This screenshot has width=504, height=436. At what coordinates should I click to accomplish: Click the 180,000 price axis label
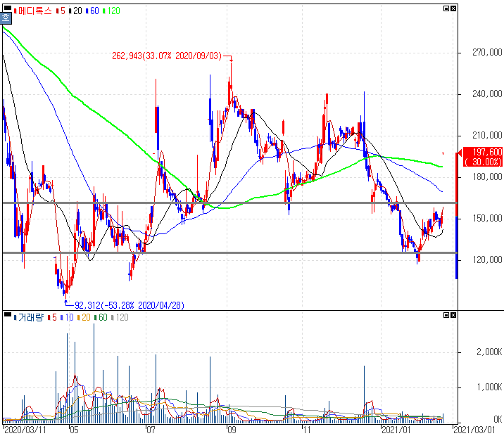pyautogui.click(x=487, y=177)
